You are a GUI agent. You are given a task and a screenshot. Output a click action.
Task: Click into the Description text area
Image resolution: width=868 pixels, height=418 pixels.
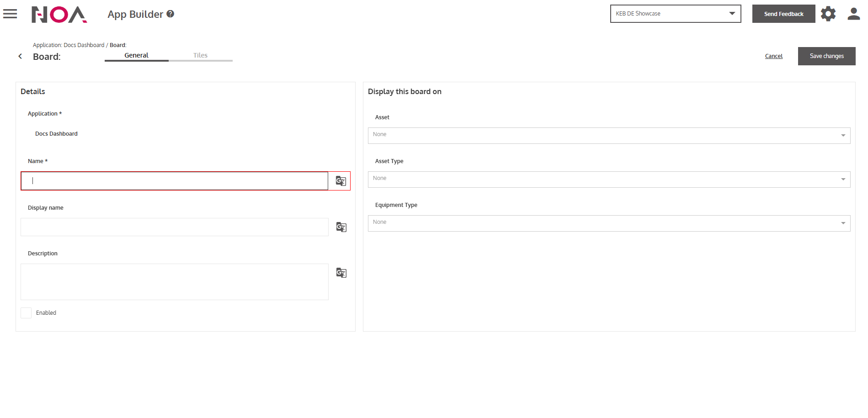coord(174,281)
